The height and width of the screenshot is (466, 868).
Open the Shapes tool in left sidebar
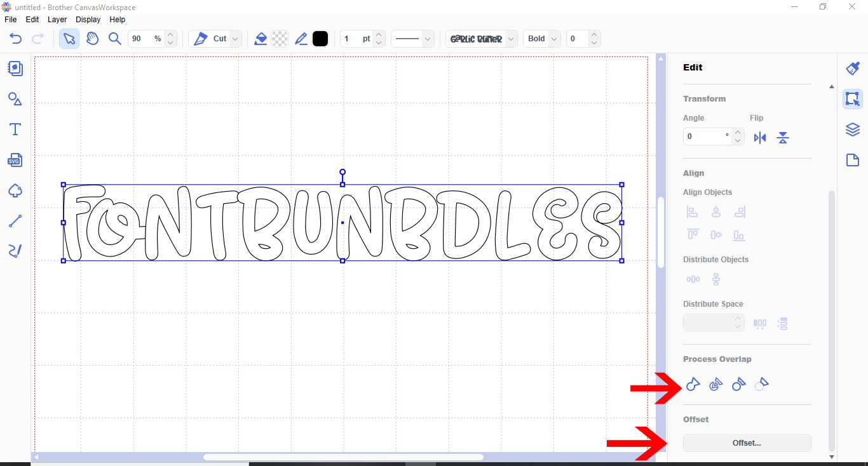(15, 99)
